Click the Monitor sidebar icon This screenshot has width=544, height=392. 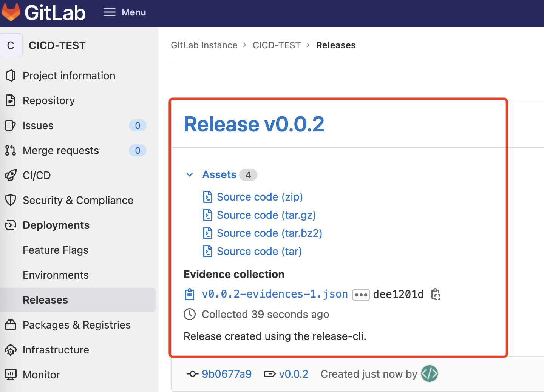click(x=11, y=375)
